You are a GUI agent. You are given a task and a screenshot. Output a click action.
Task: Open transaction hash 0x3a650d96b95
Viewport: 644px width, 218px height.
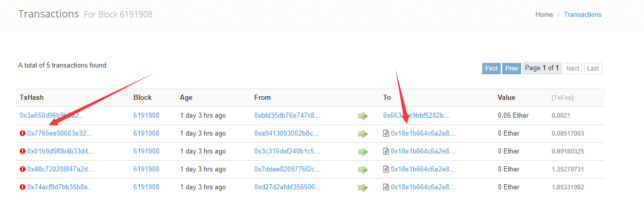coord(52,116)
